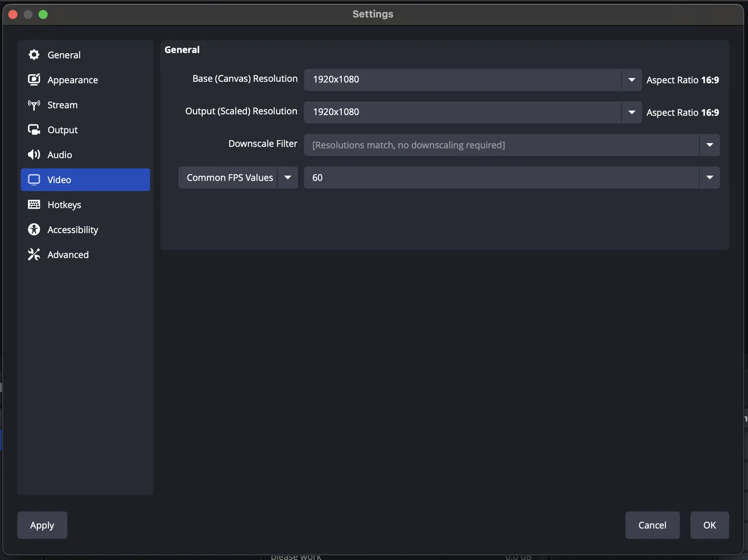Click the Aspect Ratio text beside Base Resolution
Viewport: 748px width, 560px height.
tap(683, 80)
